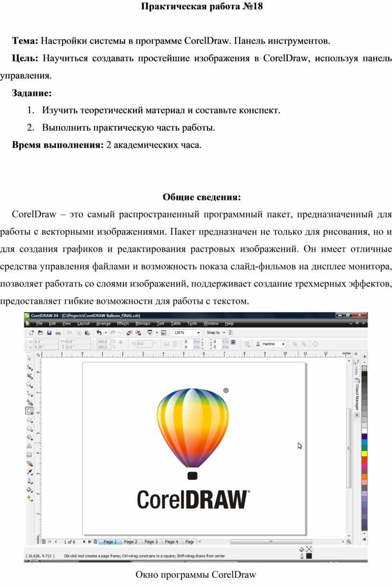Open the Bitmaps menu
Screen dimensions: 392x587
(x=143, y=323)
